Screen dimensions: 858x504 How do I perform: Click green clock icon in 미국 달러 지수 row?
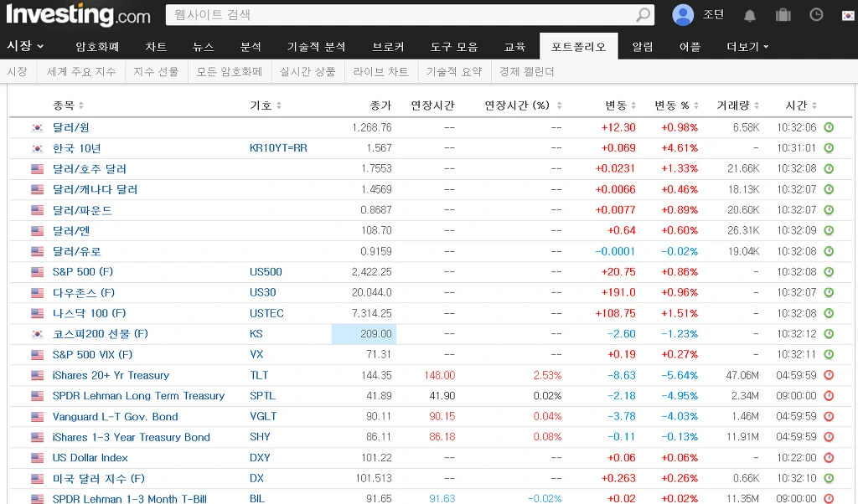coord(829,478)
